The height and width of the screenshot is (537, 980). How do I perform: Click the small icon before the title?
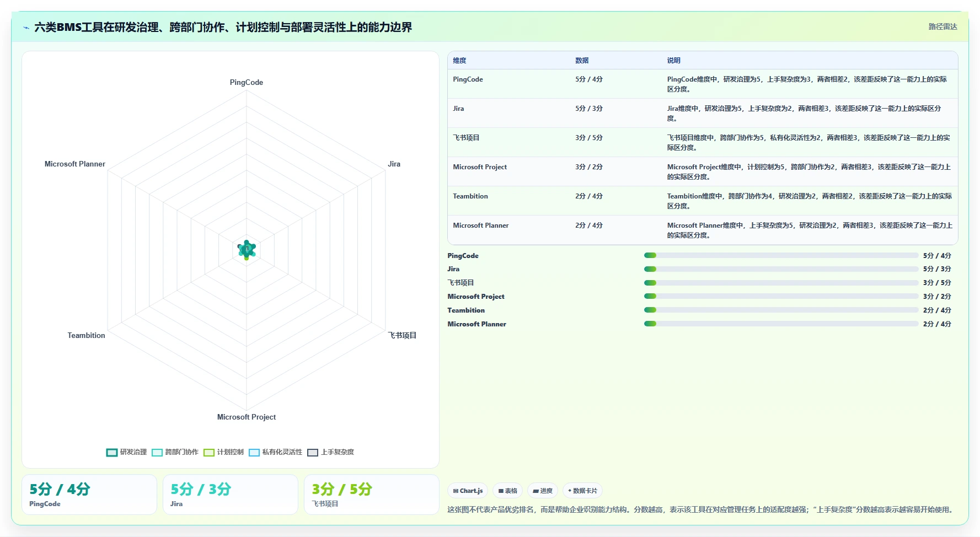pos(26,28)
